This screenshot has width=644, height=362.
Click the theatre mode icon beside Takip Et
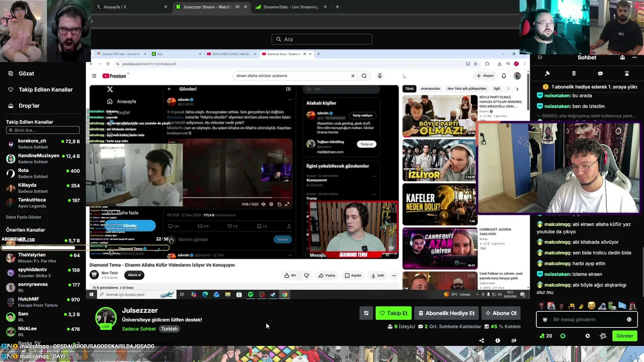(x=366, y=313)
